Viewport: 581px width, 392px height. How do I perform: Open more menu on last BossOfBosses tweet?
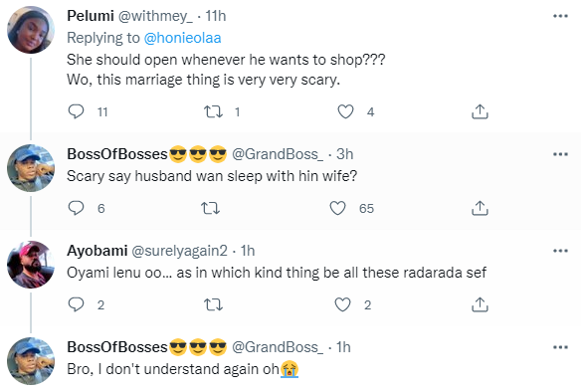(x=560, y=347)
